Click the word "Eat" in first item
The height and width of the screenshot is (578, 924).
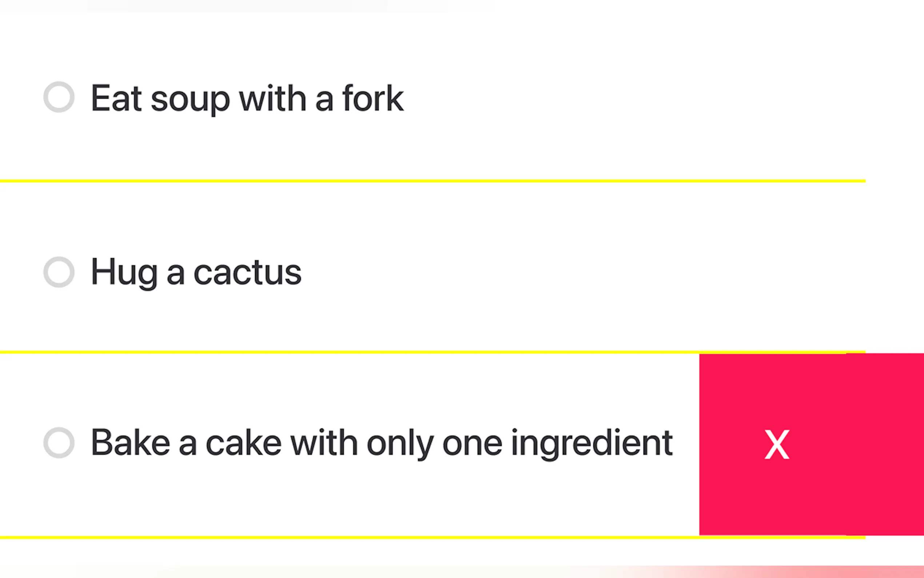coord(116,99)
